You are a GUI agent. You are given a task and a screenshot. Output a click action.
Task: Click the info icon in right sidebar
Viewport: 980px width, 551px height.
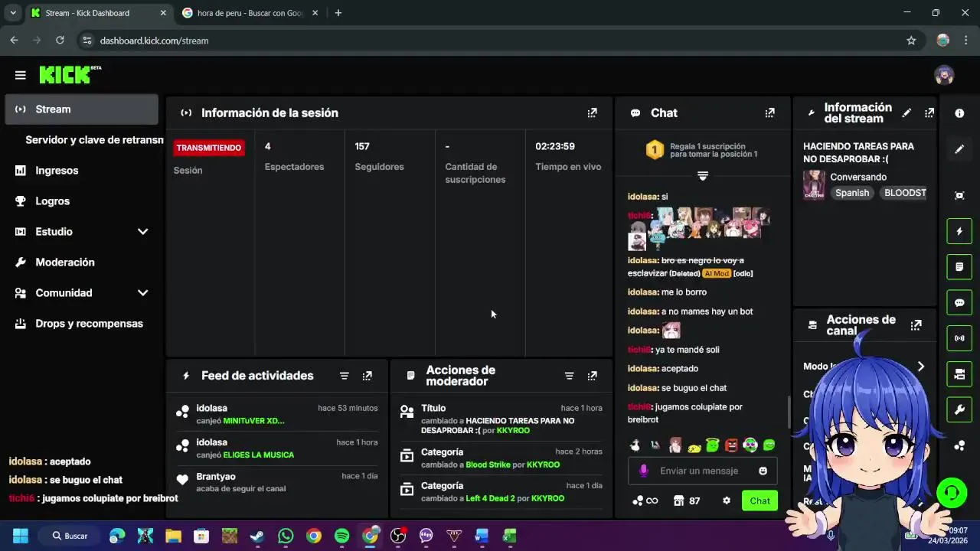pyautogui.click(x=959, y=113)
